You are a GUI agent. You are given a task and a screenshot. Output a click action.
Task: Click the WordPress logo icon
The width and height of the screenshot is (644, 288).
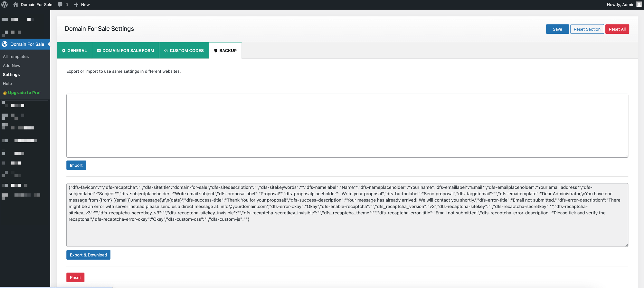[x=5, y=5]
